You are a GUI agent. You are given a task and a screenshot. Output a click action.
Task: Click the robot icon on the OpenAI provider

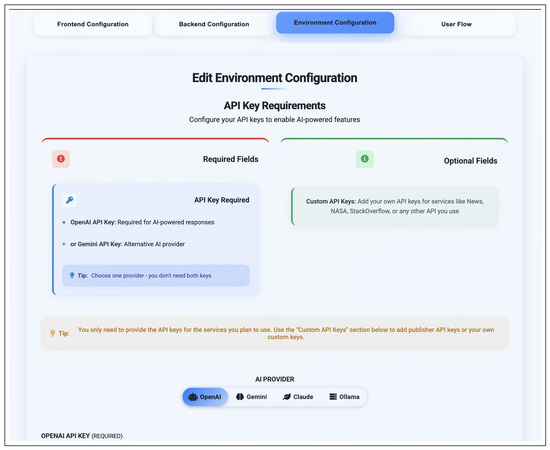[193, 397]
